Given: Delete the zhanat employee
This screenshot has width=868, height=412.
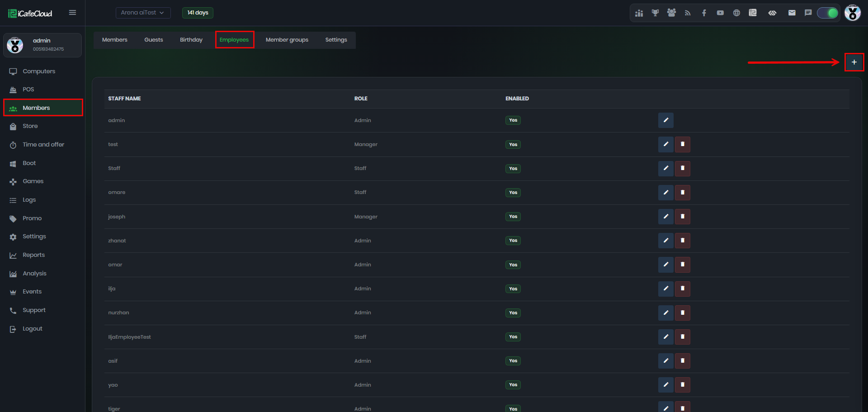Looking at the screenshot, I should 683,241.
